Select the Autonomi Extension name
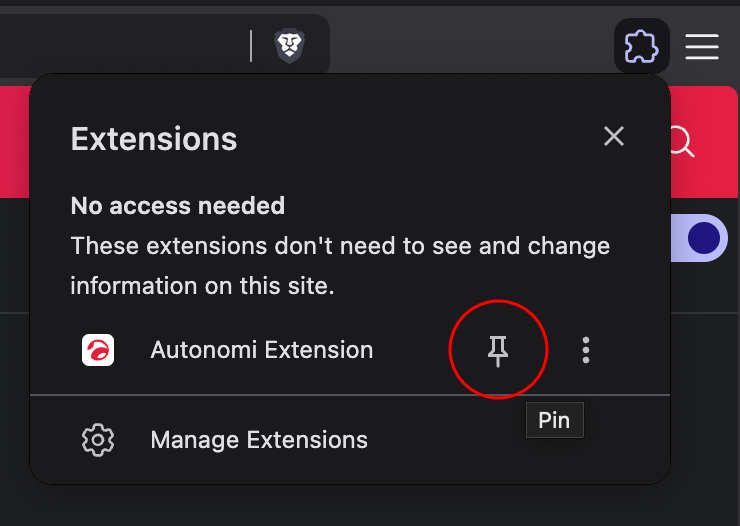Viewport: 740px width, 526px height. click(262, 350)
